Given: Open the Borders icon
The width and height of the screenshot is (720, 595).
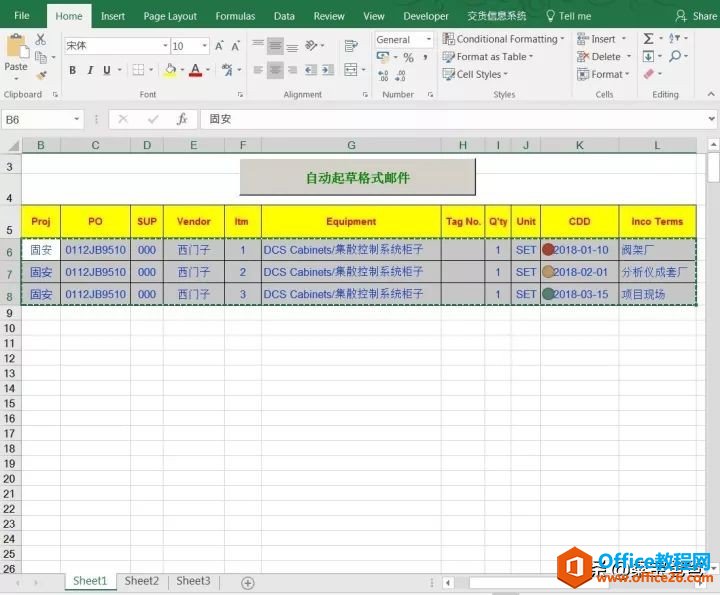Looking at the screenshot, I should 138,70.
